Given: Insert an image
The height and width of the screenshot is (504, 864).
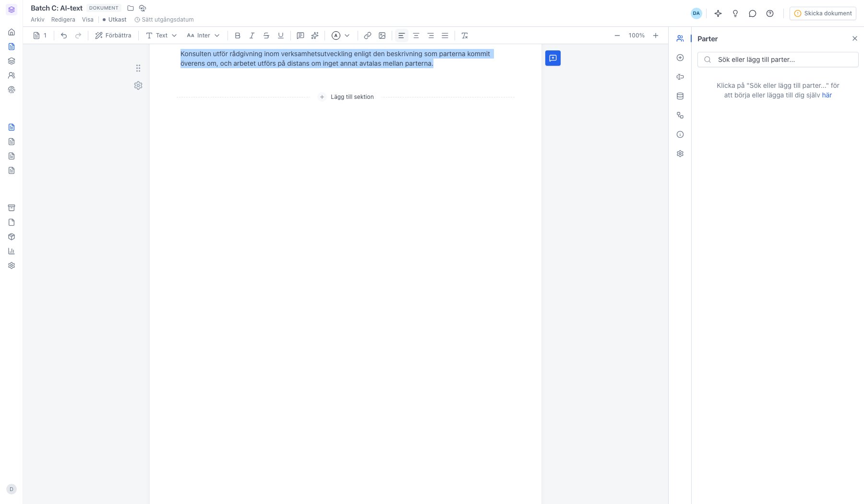Looking at the screenshot, I should (382, 36).
